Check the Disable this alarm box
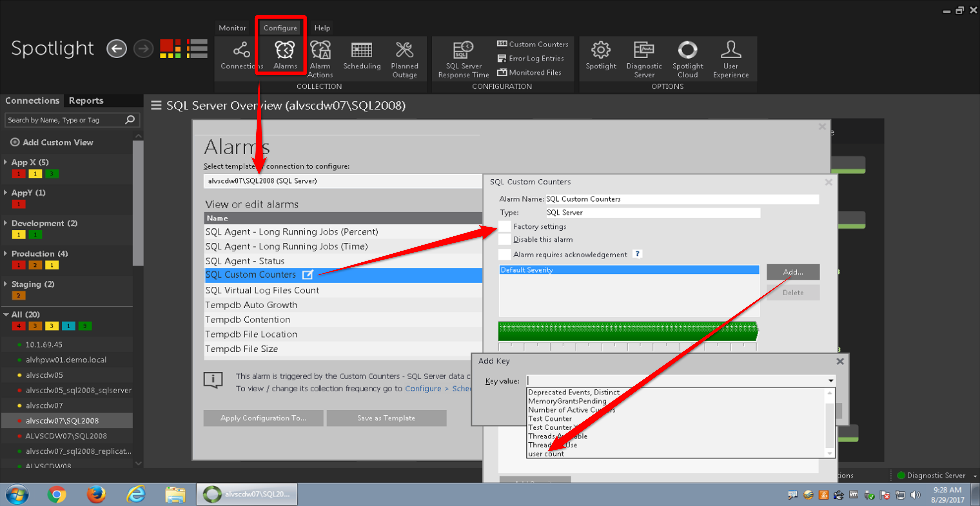Viewport: 980px width, 506px height. point(504,239)
